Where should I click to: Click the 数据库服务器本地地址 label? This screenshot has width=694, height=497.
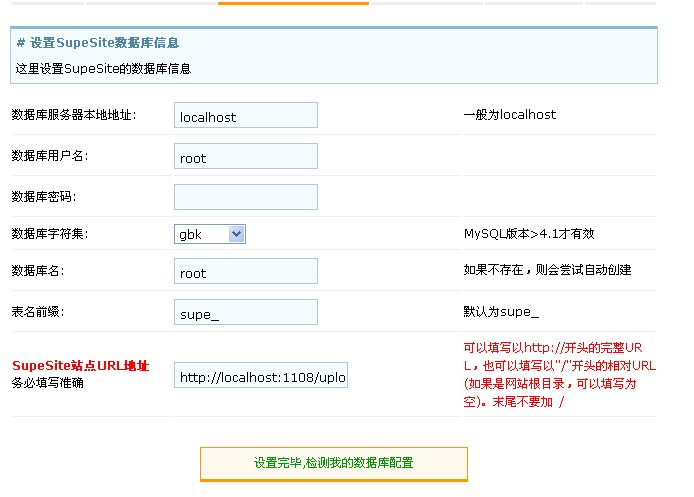point(74,115)
